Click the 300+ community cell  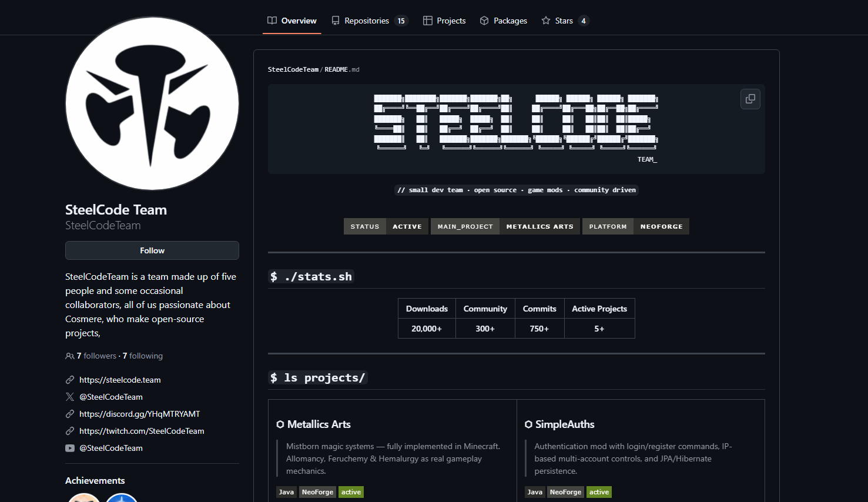coord(485,329)
